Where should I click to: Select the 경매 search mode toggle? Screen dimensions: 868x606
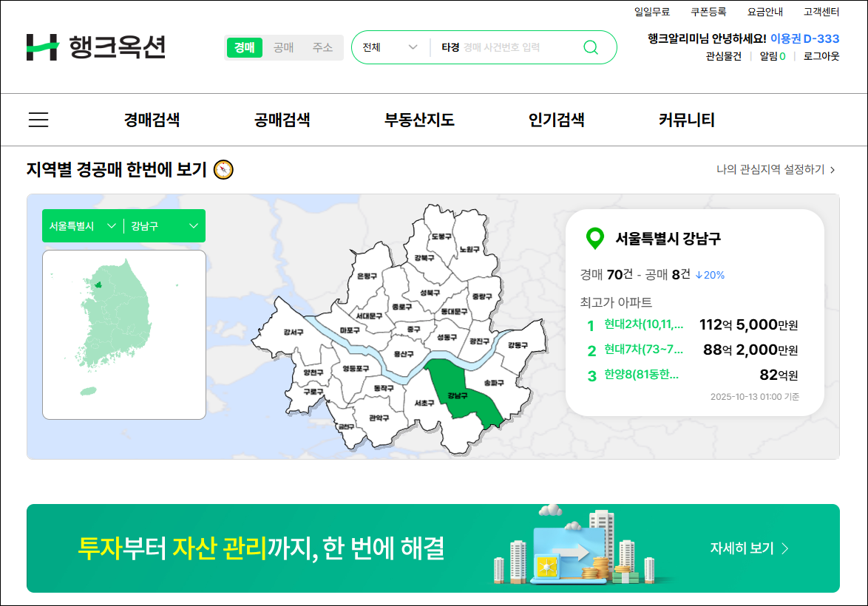coord(244,47)
